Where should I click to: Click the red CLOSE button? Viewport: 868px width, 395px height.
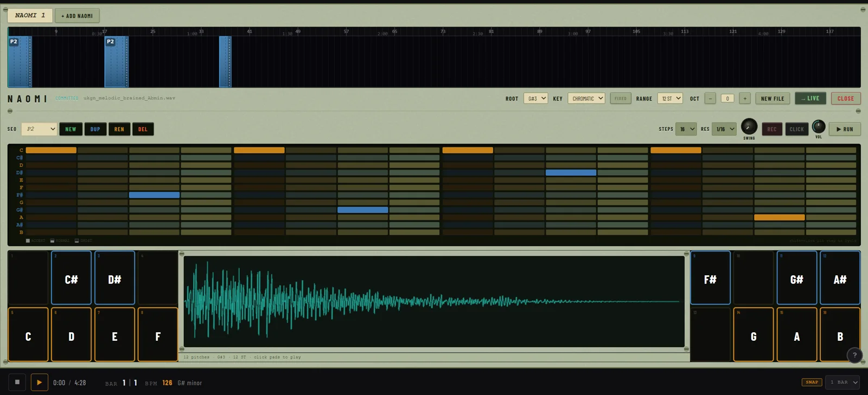[x=845, y=99]
